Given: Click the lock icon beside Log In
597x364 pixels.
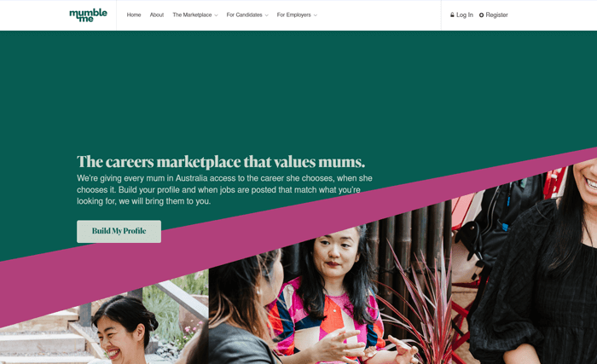Looking at the screenshot, I should (x=452, y=14).
